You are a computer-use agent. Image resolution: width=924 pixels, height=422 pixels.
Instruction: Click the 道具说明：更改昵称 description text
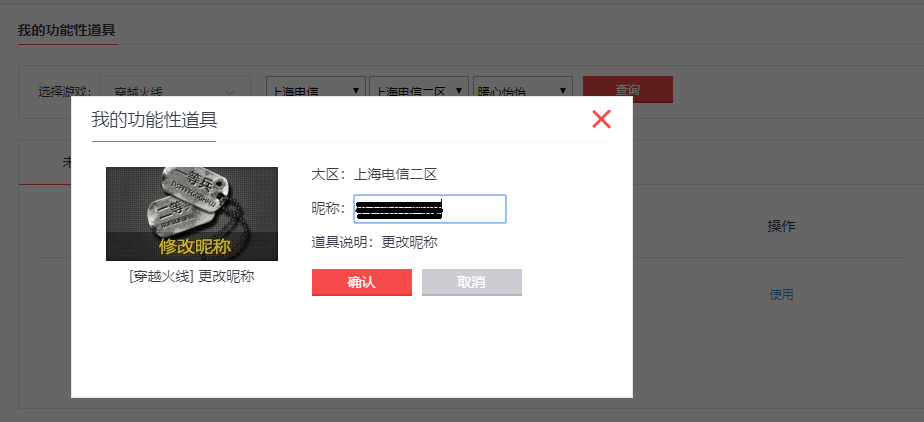pos(374,242)
